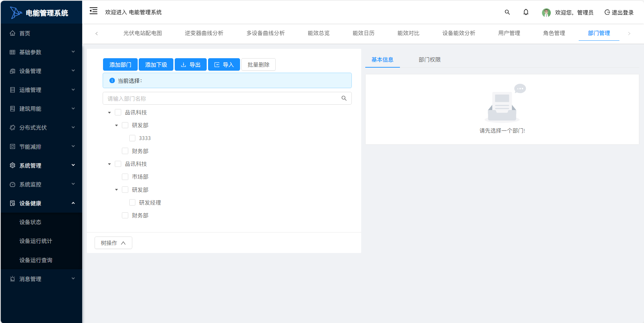Click the 导入 import button
The width and height of the screenshot is (644, 323).
[x=224, y=65]
